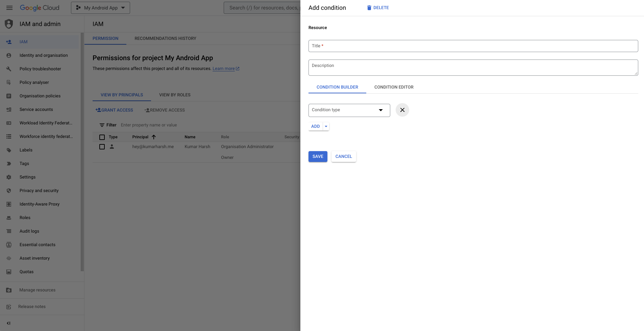Click the Title input field
This screenshot has height=331, width=644.
coord(473,46)
